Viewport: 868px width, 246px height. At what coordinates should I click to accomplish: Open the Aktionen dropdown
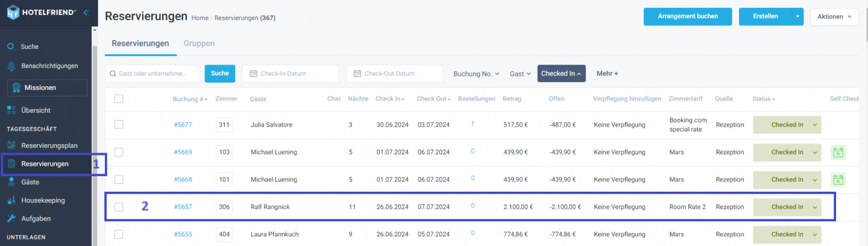click(x=834, y=16)
